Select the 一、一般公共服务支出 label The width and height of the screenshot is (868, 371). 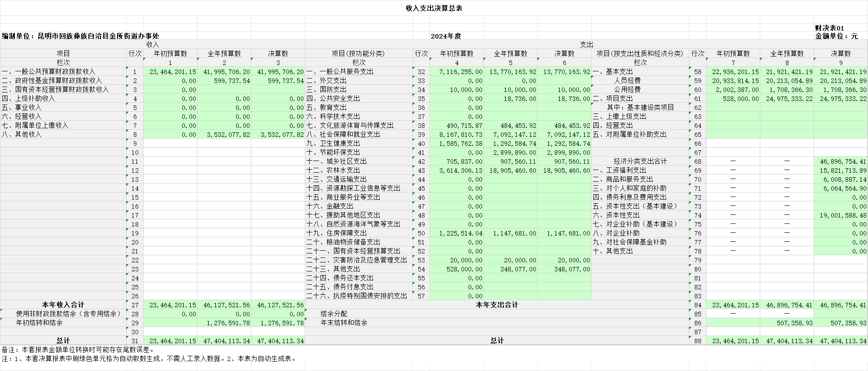click(x=340, y=71)
